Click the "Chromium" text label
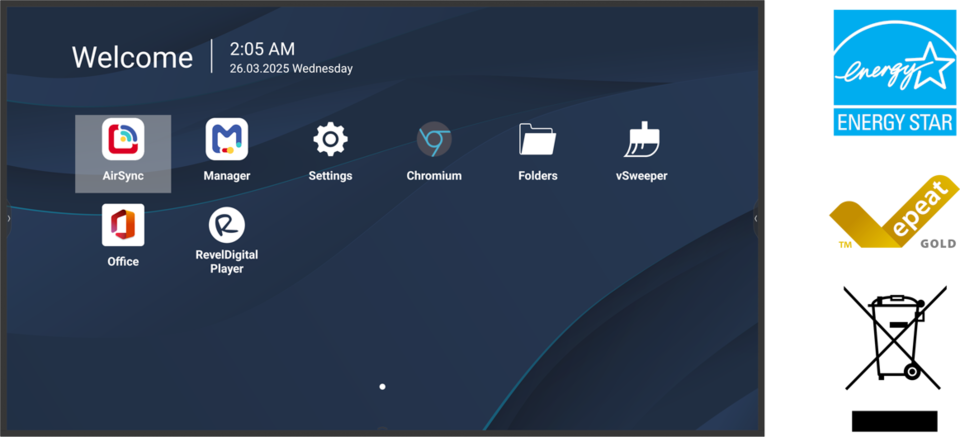This screenshot has height=437, width=960. tap(434, 176)
